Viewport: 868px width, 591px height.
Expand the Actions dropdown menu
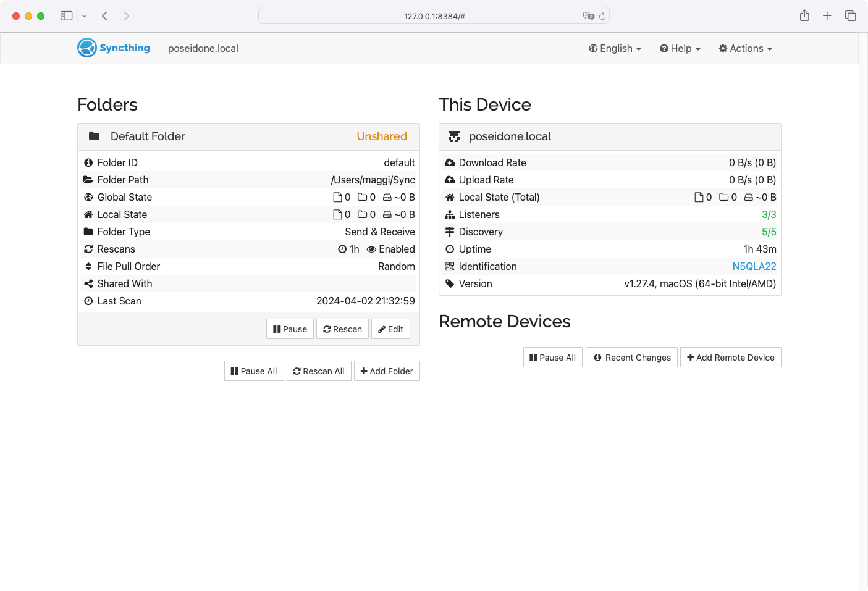click(745, 49)
